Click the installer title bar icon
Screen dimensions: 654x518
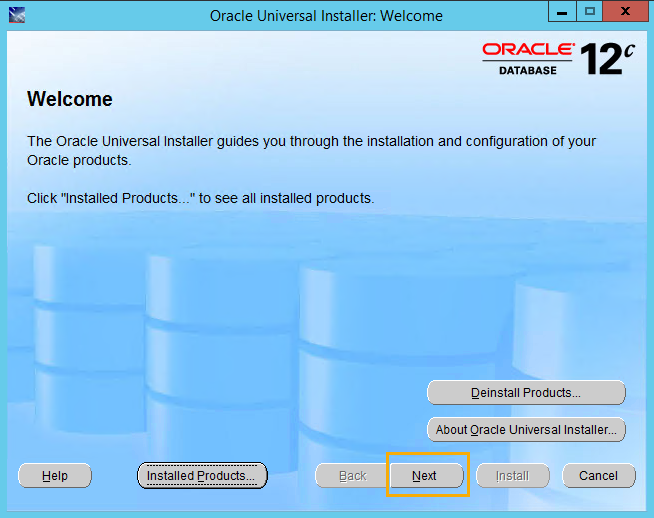(17, 15)
